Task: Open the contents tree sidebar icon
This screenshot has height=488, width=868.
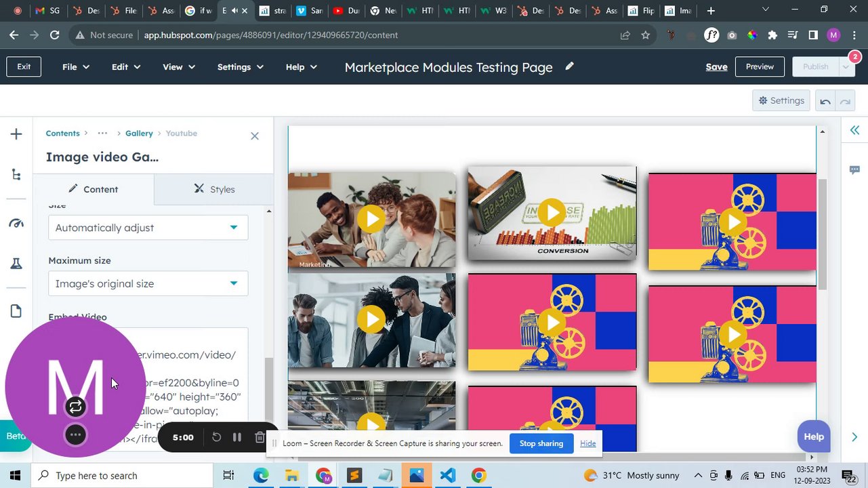Action: 16,175
